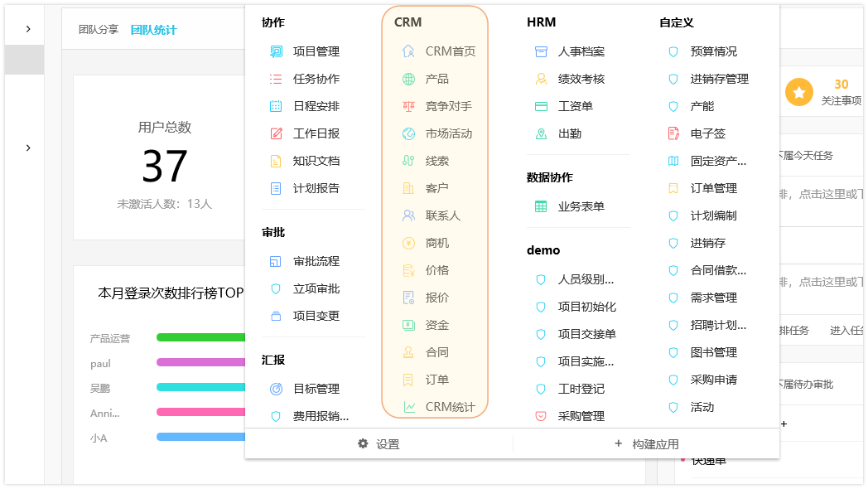This screenshot has width=868, height=489.
Task: Click the 任务协作 list icon
Action: tap(276, 79)
